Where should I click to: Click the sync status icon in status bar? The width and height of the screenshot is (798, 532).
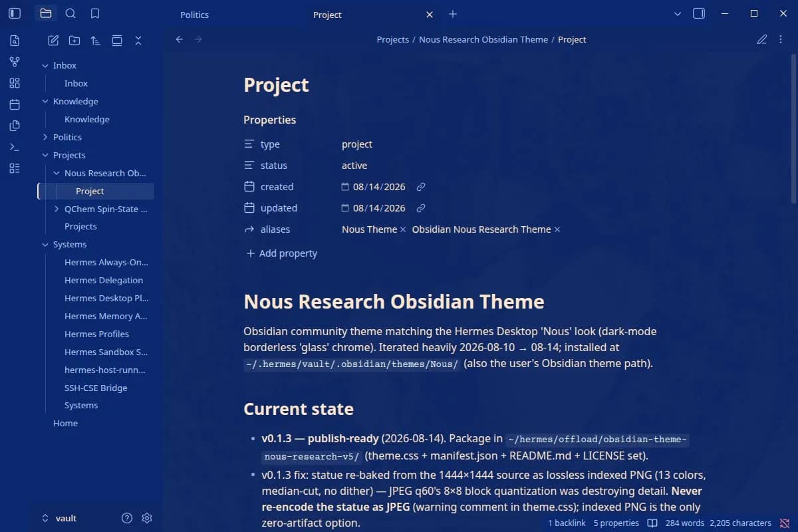point(785,523)
